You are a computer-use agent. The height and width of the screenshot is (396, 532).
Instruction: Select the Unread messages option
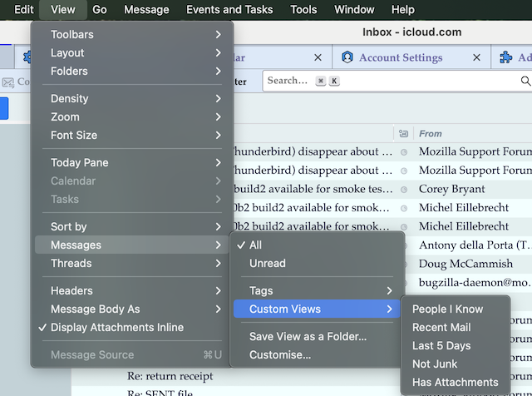pyautogui.click(x=317, y=263)
